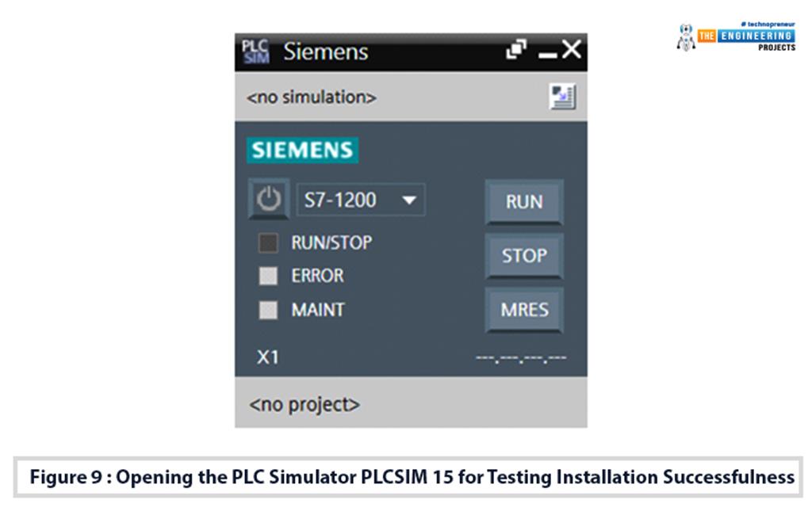This screenshot has width=812, height=511.
Task: Click the <no simulation> status text
Action: point(312,97)
